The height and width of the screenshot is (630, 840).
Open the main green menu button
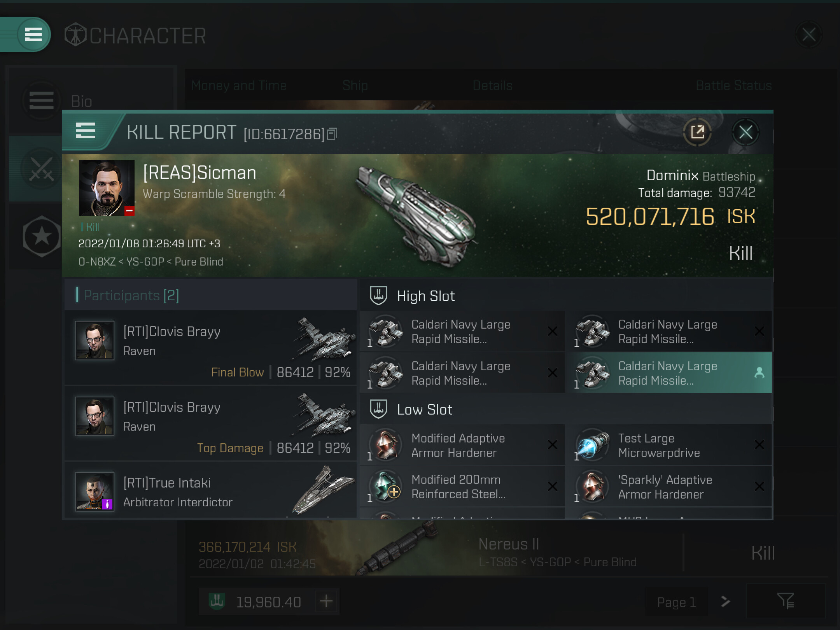click(33, 34)
